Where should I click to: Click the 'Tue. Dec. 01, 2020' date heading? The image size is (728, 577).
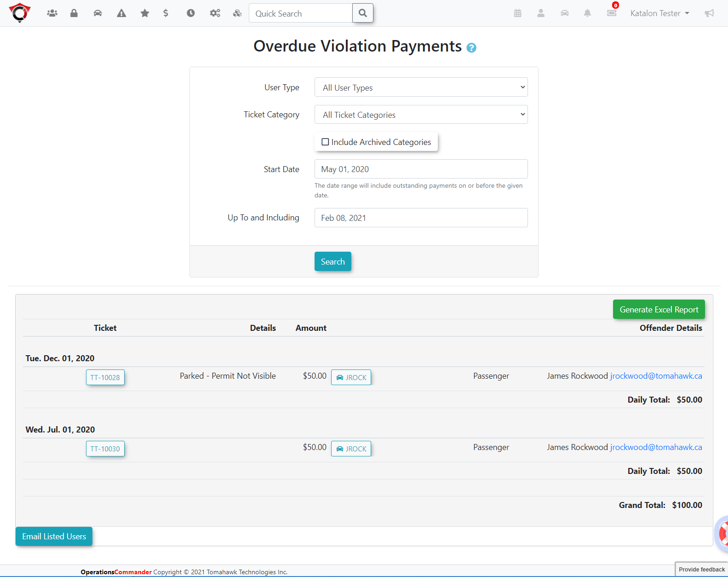click(x=60, y=358)
